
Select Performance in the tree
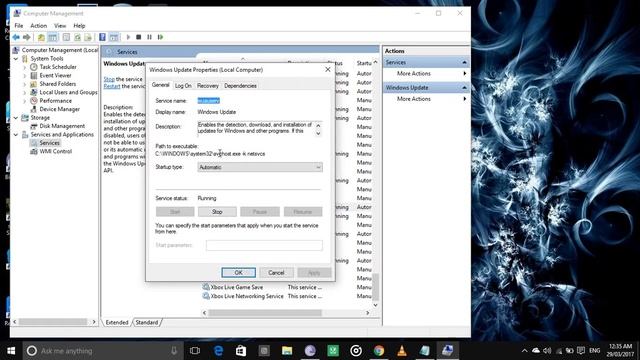point(56,101)
